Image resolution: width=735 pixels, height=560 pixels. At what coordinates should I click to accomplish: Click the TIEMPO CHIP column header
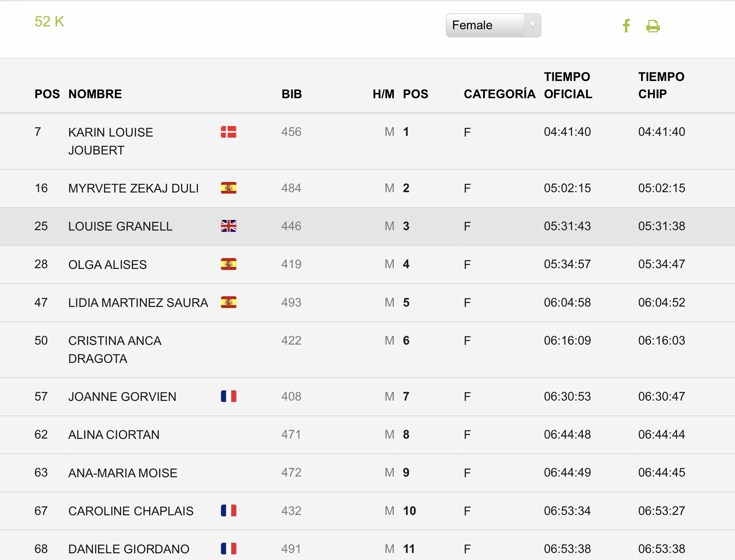pos(661,85)
